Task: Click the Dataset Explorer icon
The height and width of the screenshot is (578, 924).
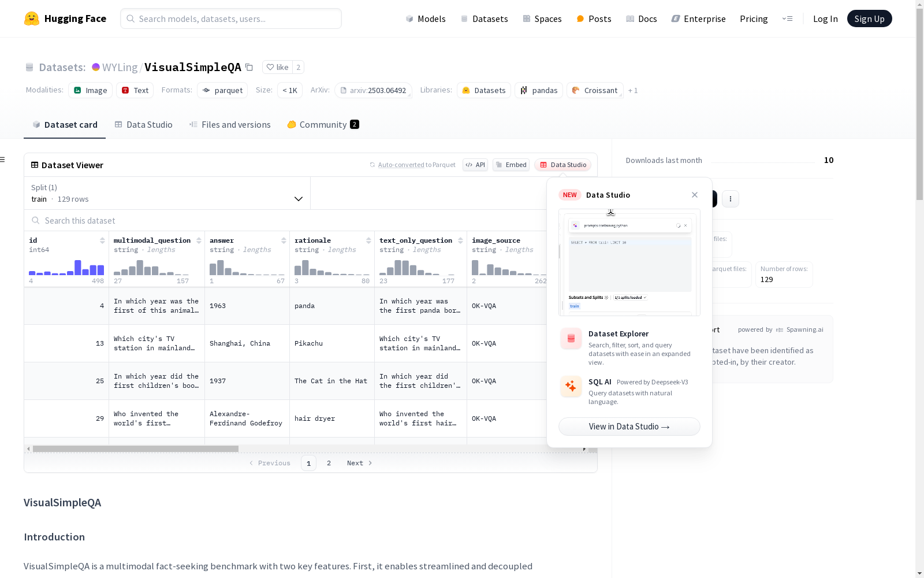Action: click(x=571, y=339)
